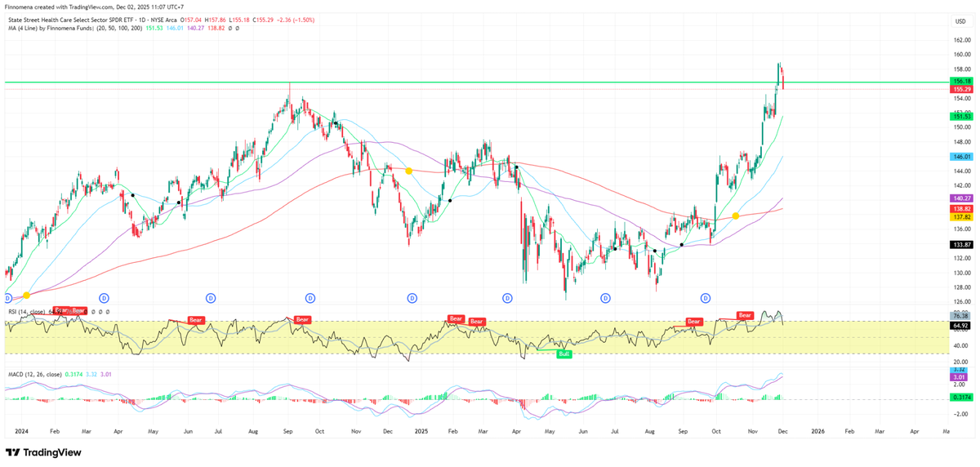Click the black 133.87 price axis label
The height and width of the screenshot is (467, 980).
point(961,244)
